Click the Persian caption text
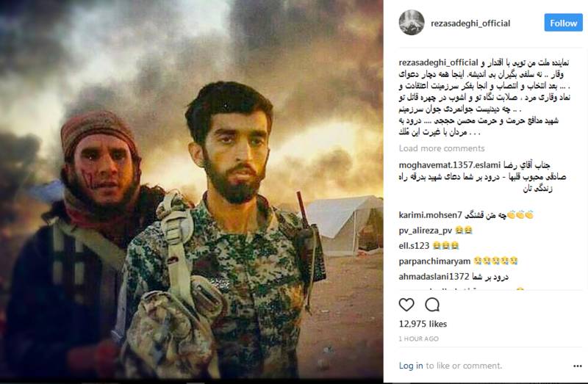The width and height of the screenshot is (588, 384). click(484, 97)
